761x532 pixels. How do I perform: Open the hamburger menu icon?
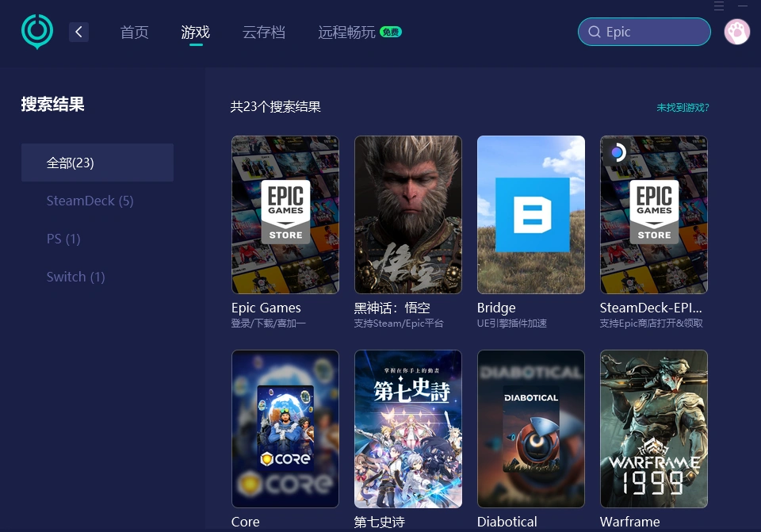coord(718,6)
